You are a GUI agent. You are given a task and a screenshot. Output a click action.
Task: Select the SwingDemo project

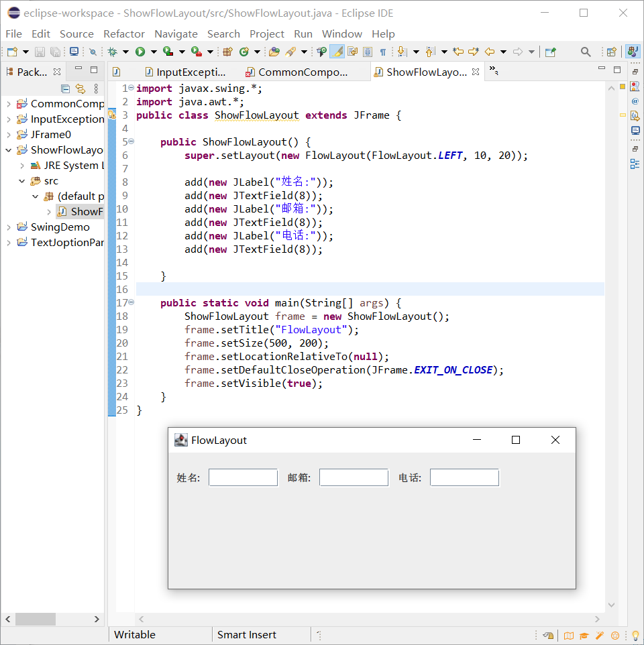click(x=60, y=227)
